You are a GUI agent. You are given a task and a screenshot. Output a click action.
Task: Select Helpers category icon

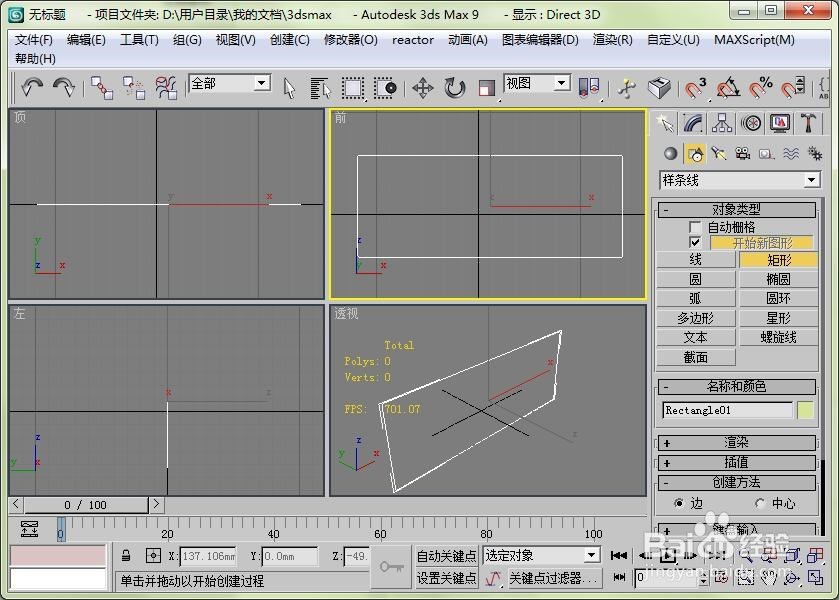pos(766,154)
